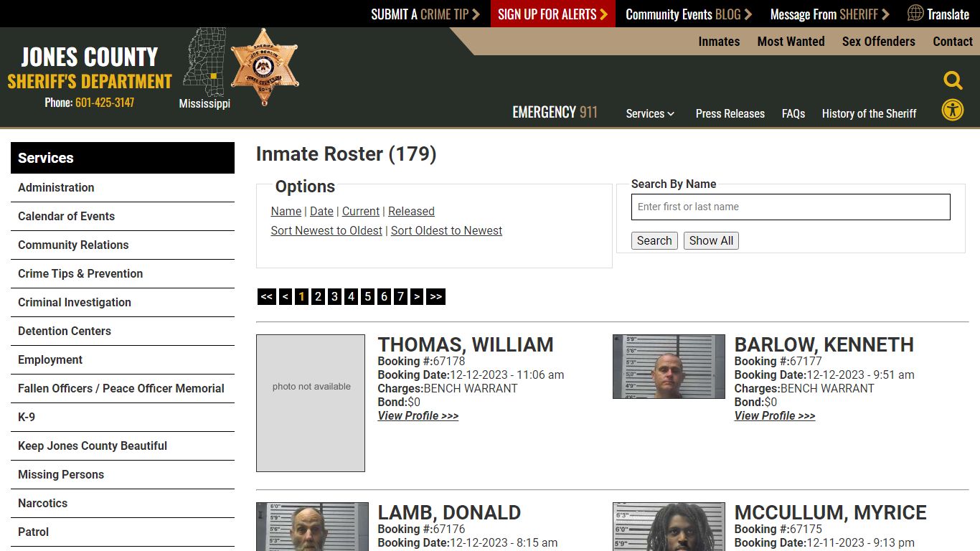This screenshot has width=980, height=551.
Task: Click the Mississippi state map image
Action: coord(204,62)
